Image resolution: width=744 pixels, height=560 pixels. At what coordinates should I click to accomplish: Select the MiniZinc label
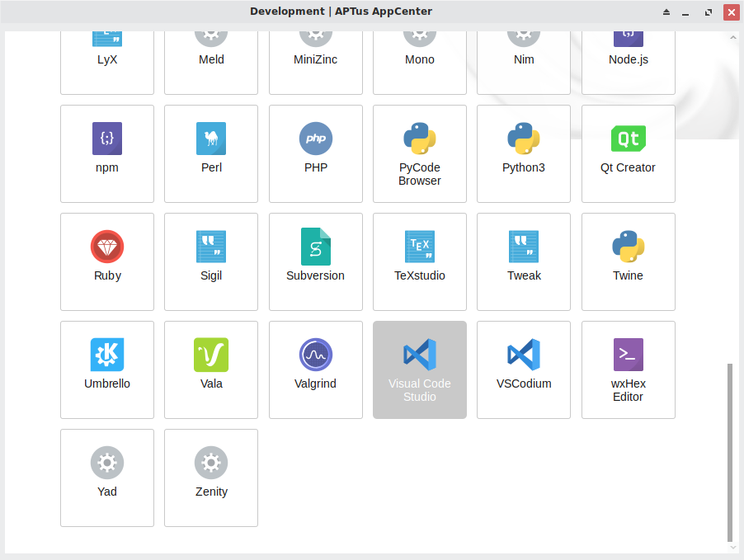pyautogui.click(x=316, y=60)
